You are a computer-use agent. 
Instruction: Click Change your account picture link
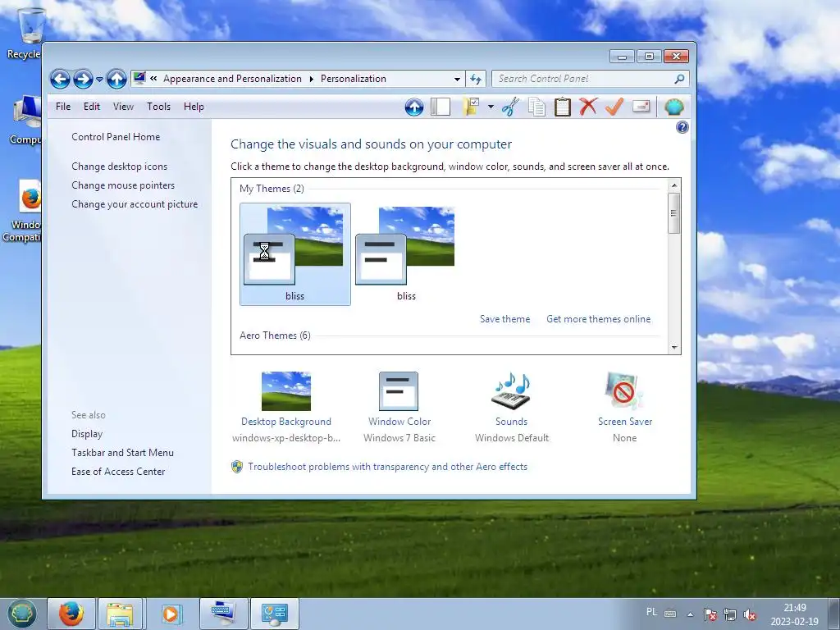(135, 204)
